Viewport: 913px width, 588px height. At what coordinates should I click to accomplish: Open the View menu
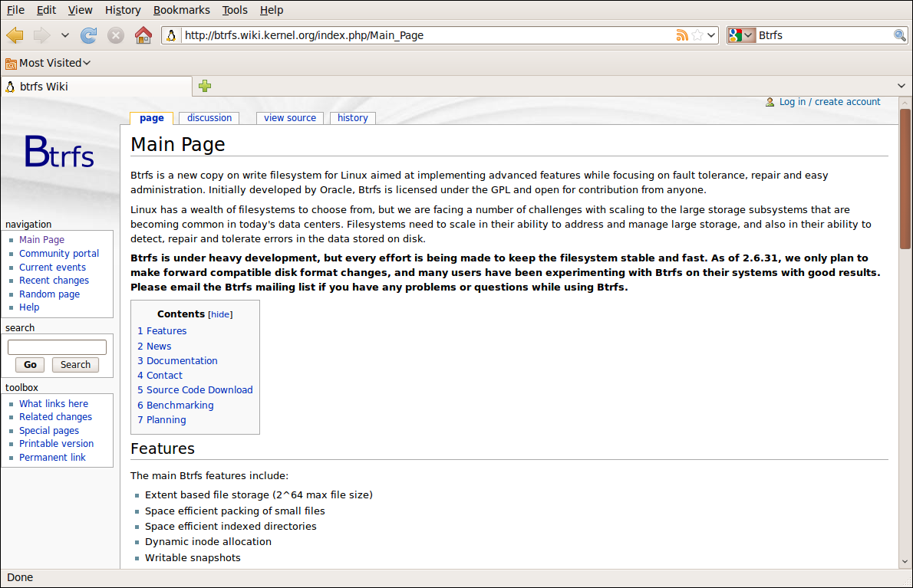(80, 10)
